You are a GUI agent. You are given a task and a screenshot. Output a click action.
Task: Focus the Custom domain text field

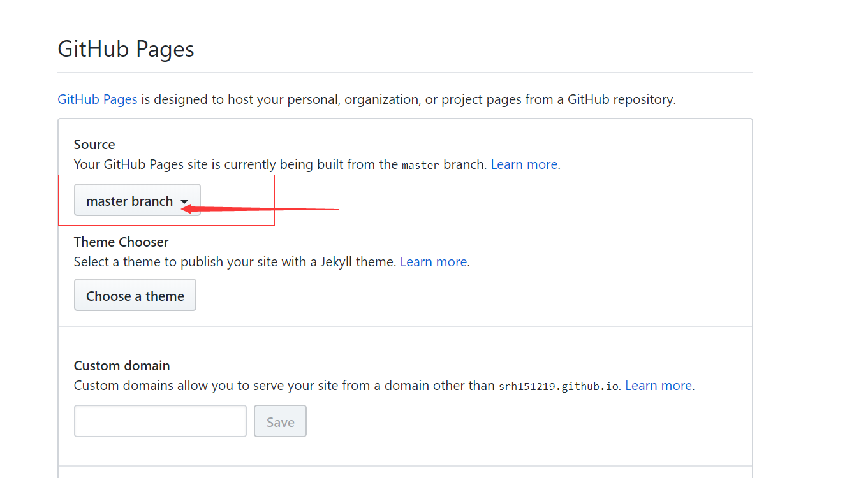160,421
